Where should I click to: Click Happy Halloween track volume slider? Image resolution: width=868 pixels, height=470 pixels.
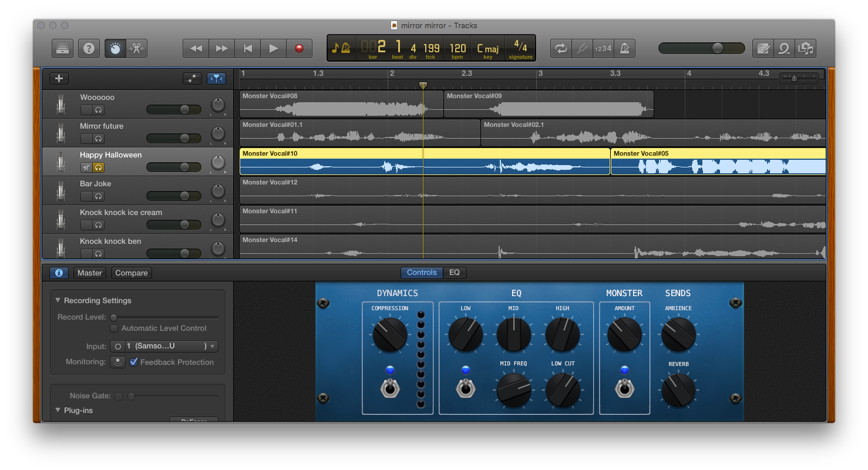click(174, 167)
